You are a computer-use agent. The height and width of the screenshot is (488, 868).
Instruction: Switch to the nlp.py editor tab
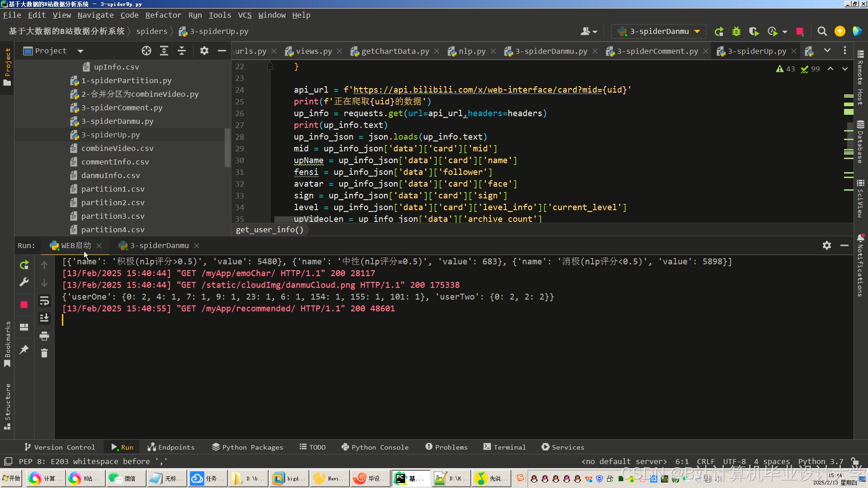click(472, 51)
